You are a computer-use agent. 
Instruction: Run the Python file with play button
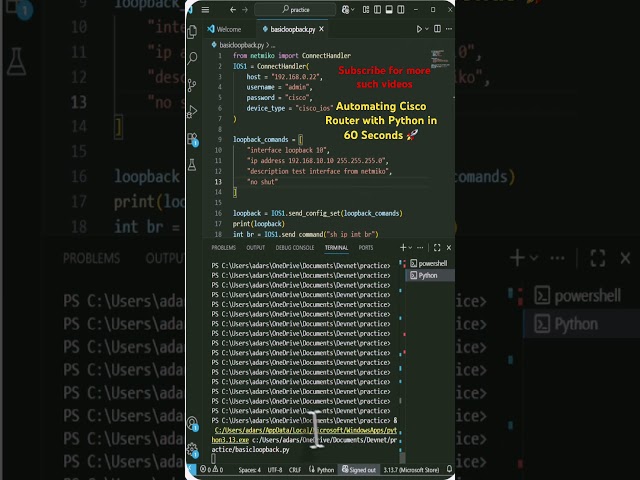[x=419, y=29]
